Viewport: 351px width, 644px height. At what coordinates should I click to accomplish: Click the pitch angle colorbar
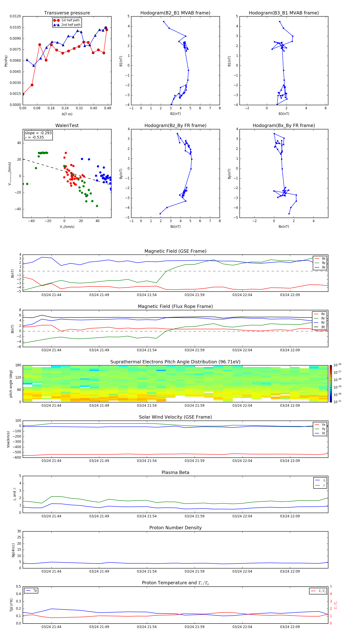pyautogui.click(x=331, y=384)
